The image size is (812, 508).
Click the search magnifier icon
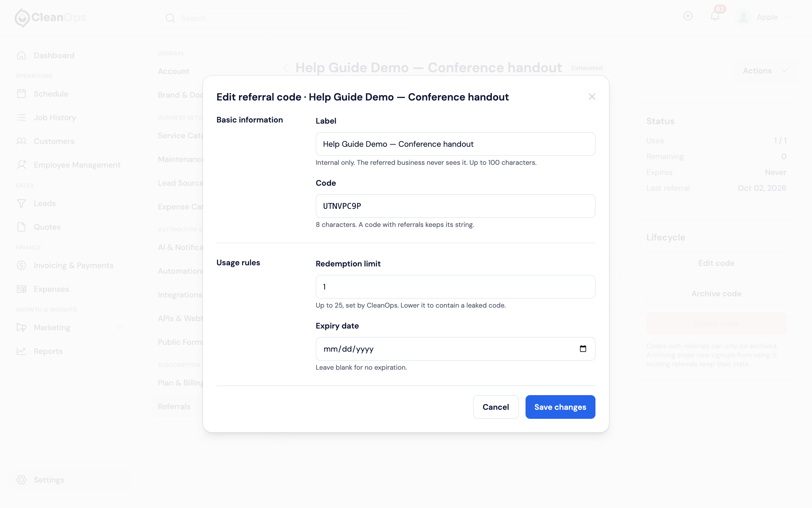pyautogui.click(x=170, y=18)
